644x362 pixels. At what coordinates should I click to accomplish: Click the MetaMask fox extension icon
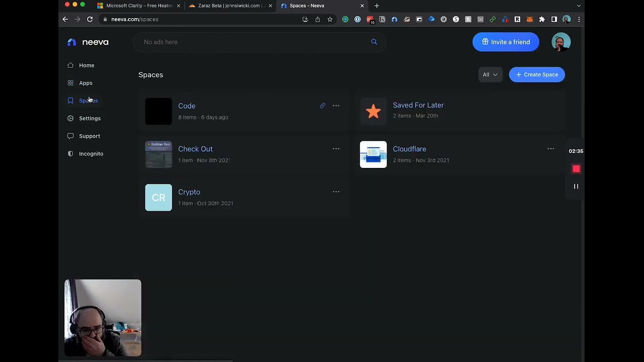click(529, 19)
